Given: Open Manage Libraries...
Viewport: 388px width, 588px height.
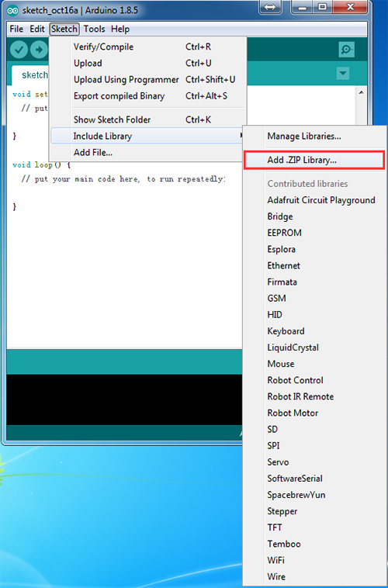Looking at the screenshot, I should tap(314, 136).
